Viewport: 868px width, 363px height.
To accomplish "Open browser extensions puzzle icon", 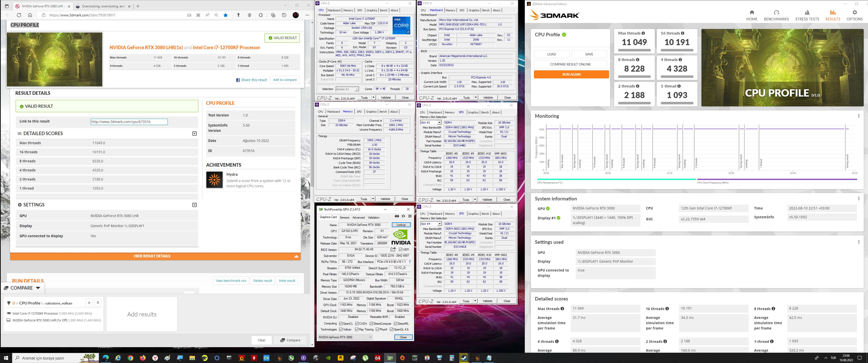I will coord(261,15).
